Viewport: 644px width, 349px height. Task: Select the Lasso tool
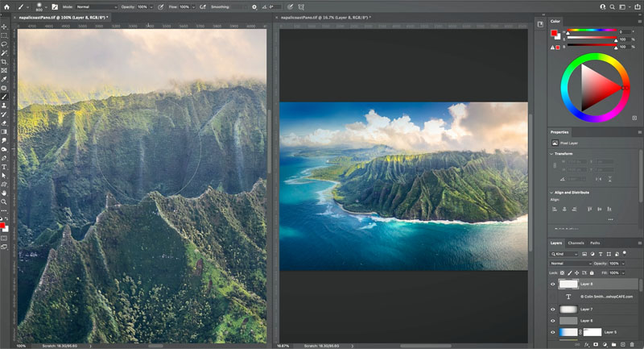tap(4, 44)
